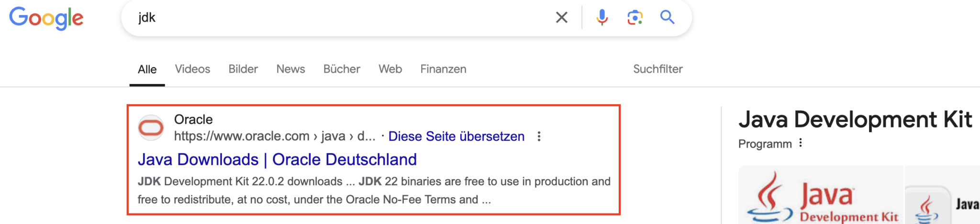Switch to the Videos tab
The height and width of the screenshot is (224, 980).
pyautogui.click(x=192, y=69)
